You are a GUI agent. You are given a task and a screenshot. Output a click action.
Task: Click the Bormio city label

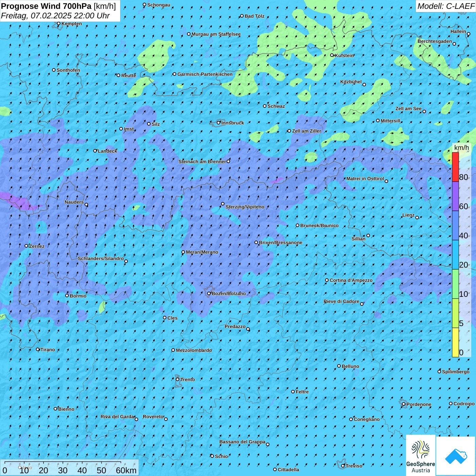[78, 296]
